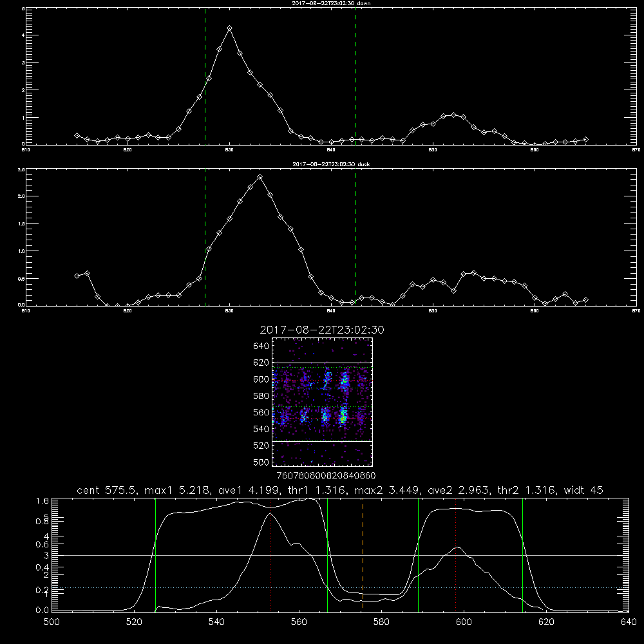Select the peak diamond marker in dawn plot
644x644 pixels.
(x=230, y=28)
